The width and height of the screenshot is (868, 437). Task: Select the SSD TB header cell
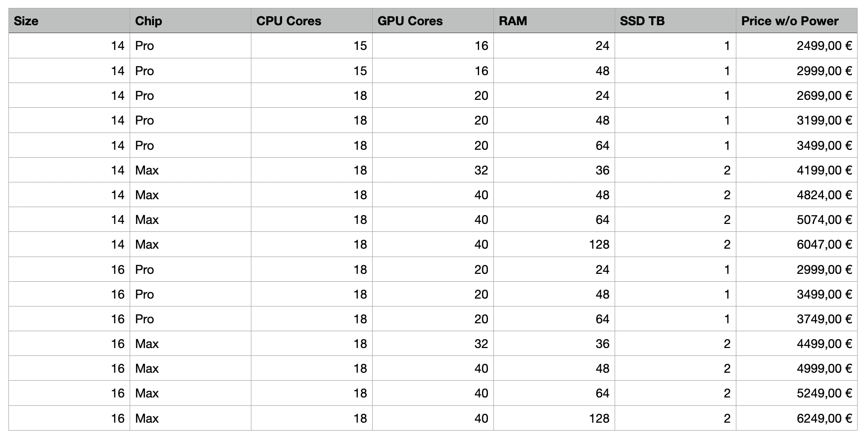pyautogui.click(x=675, y=21)
